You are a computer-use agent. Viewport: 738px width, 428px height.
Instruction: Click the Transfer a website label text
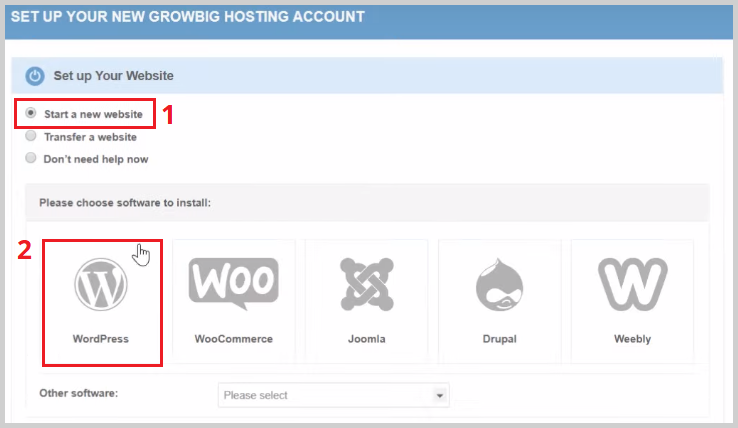[x=90, y=137]
